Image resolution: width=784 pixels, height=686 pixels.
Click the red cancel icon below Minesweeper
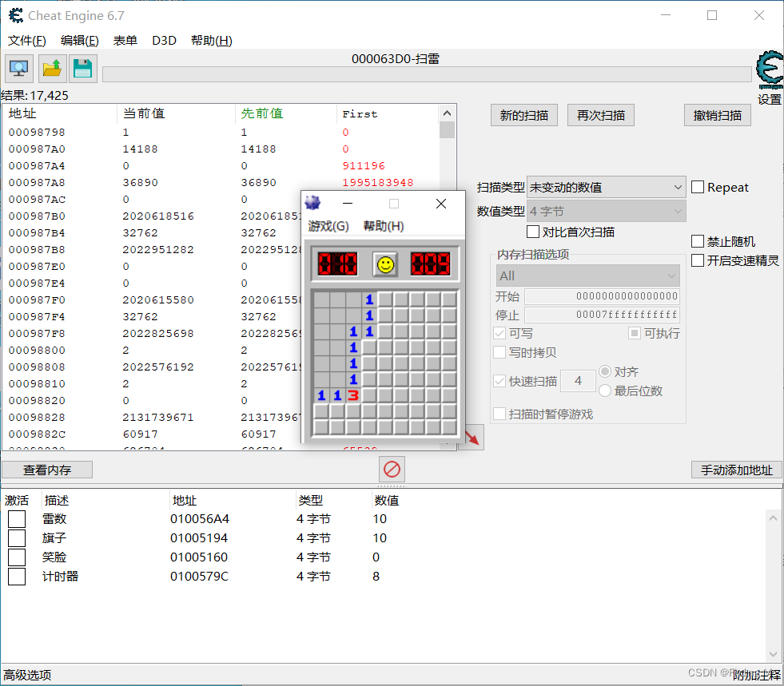(392, 470)
